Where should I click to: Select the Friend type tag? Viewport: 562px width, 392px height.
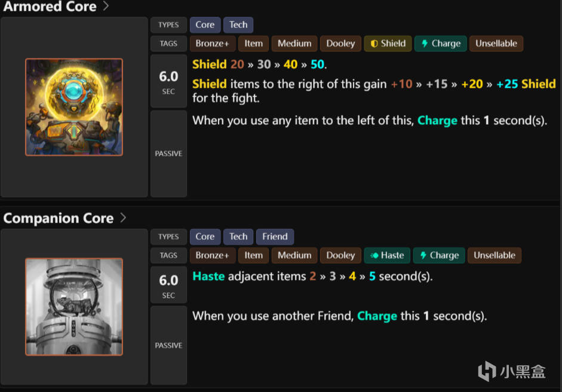pyautogui.click(x=275, y=237)
